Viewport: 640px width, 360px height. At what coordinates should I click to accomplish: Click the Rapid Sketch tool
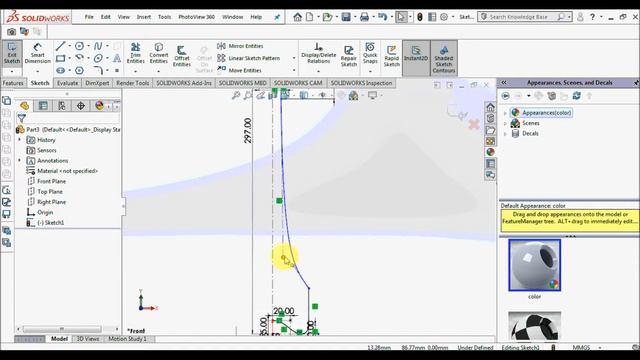391,56
